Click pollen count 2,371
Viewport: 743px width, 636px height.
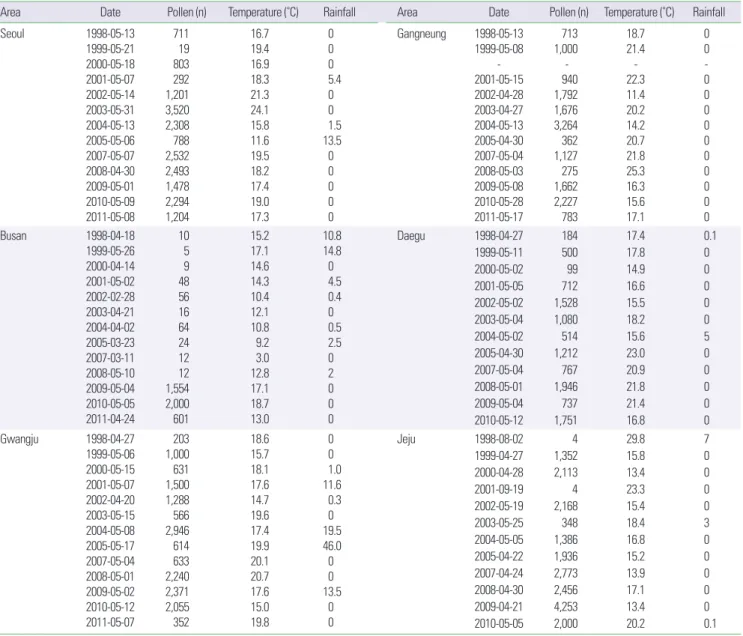[177, 592]
